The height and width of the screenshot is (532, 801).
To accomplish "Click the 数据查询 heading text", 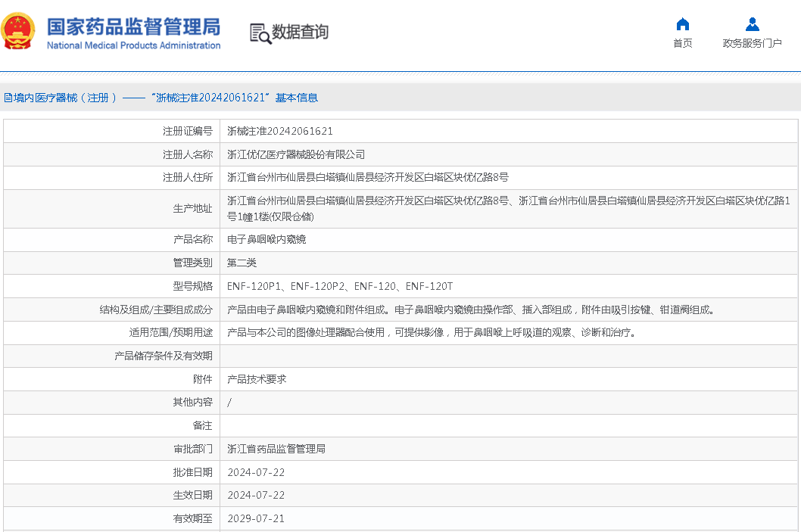I will (x=300, y=32).
